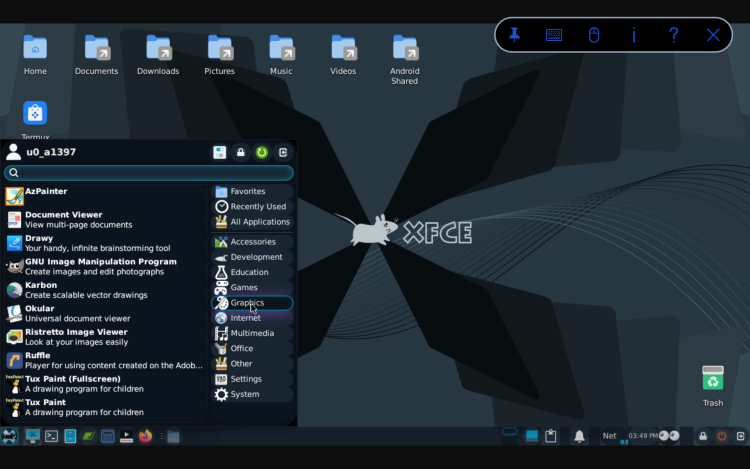Image resolution: width=750 pixels, height=469 pixels.
Task: Click the Xfce applications menu button in the panel
Action: 10,436
